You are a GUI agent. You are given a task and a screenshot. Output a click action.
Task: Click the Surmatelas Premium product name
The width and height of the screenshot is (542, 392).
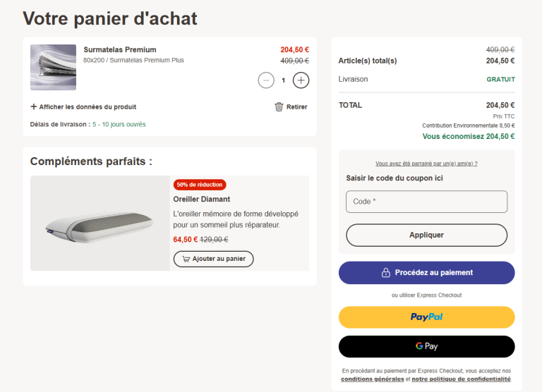(120, 50)
